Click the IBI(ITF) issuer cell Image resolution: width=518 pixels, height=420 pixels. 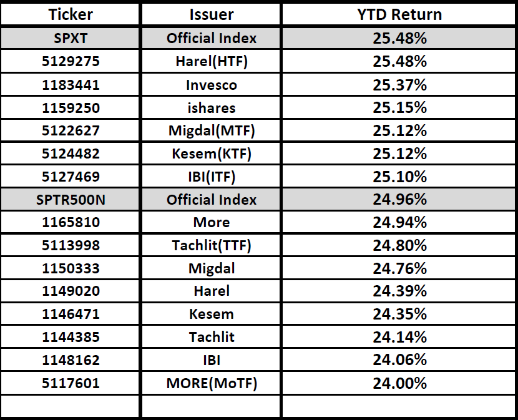(x=211, y=177)
